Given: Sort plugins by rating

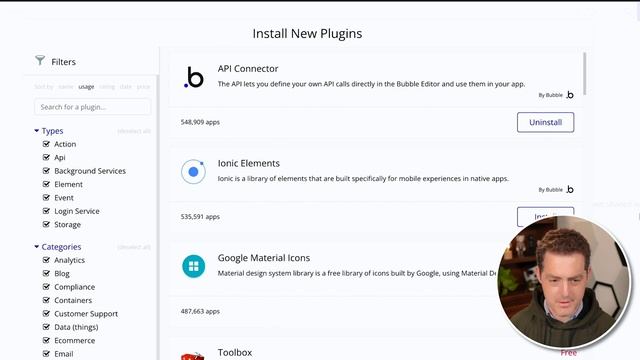Looking at the screenshot, I should 107,87.
